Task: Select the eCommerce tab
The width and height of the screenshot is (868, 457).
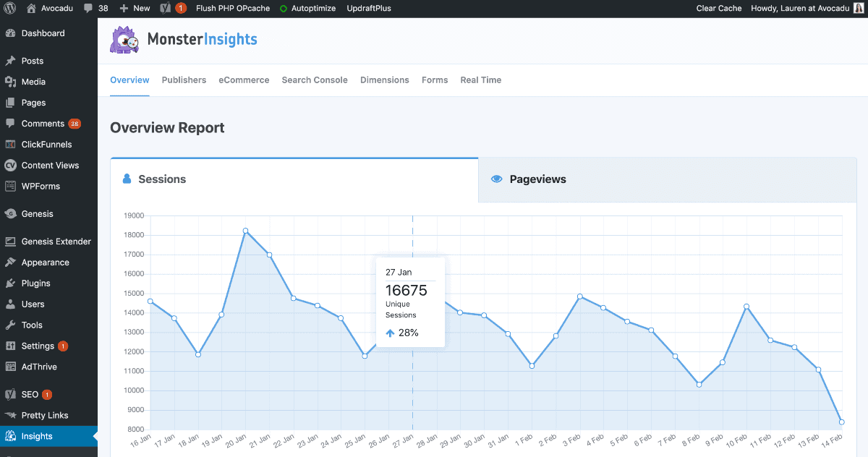Action: click(x=244, y=80)
